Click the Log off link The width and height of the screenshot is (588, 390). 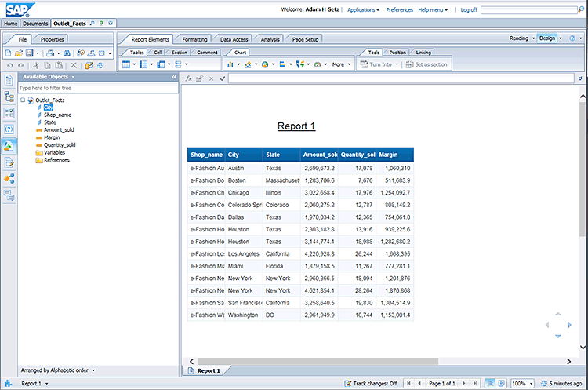(469, 9)
